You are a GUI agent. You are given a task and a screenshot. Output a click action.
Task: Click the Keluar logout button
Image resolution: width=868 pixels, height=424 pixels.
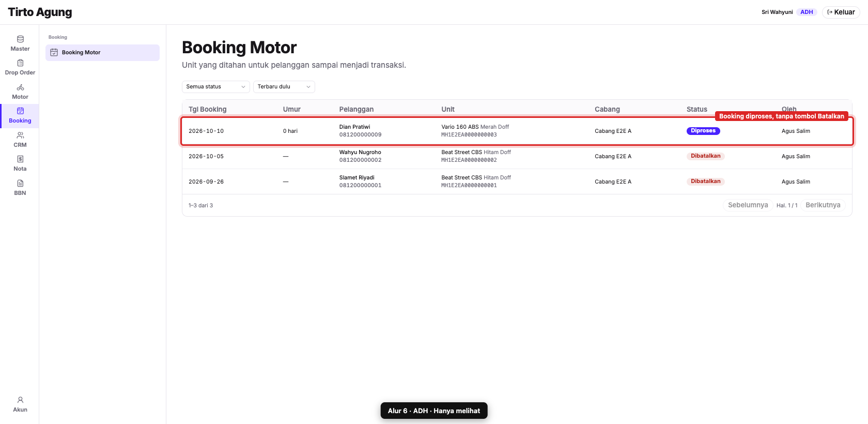pos(841,12)
